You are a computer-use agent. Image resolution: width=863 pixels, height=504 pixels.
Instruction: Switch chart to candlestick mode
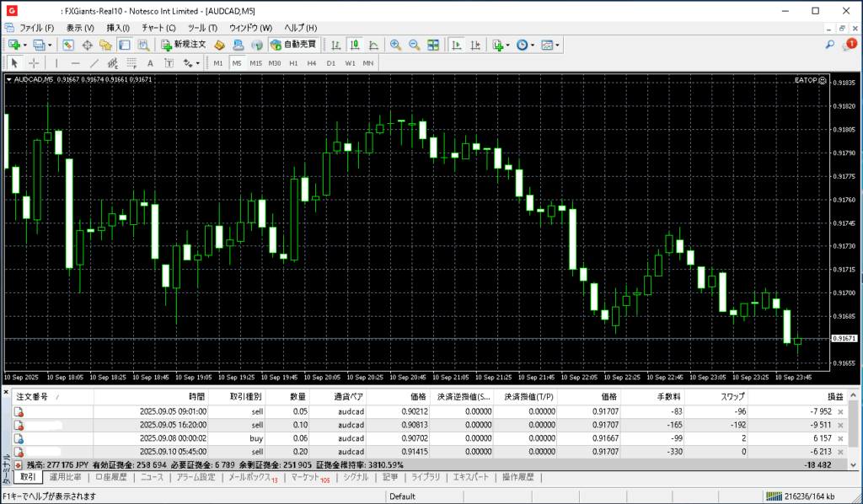pyautogui.click(x=355, y=45)
